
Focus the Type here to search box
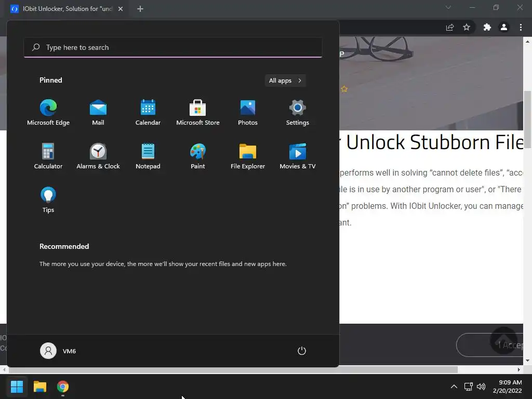[173, 47]
